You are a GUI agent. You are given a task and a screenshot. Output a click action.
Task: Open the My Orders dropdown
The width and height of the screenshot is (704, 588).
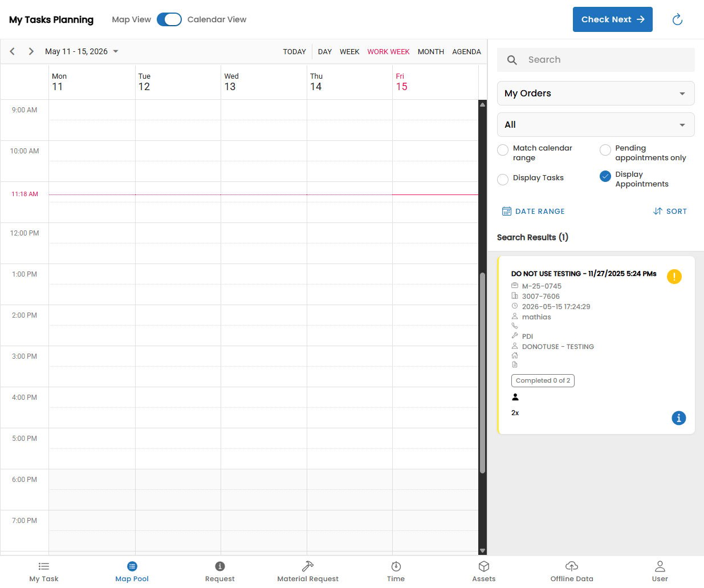pos(596,94)
